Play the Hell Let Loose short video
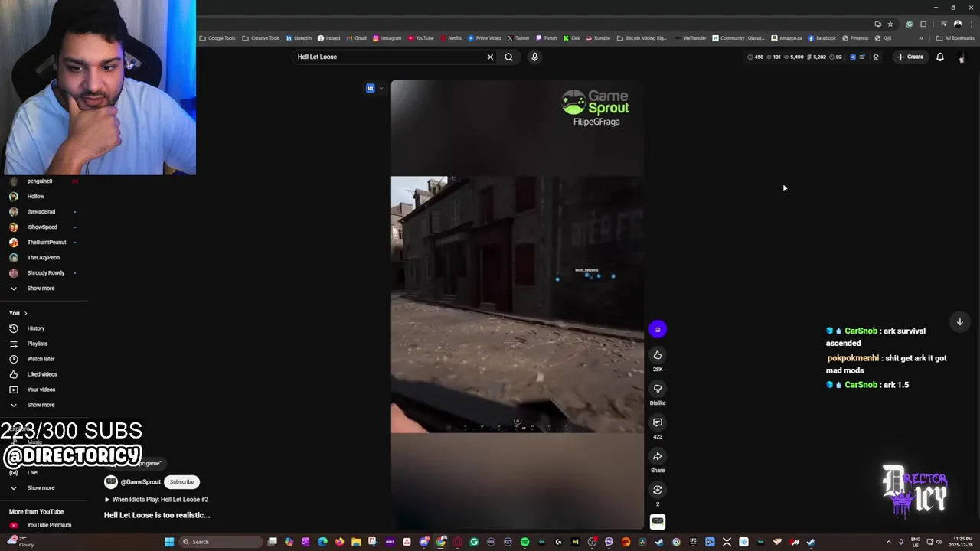 click(x=518, y=305)
